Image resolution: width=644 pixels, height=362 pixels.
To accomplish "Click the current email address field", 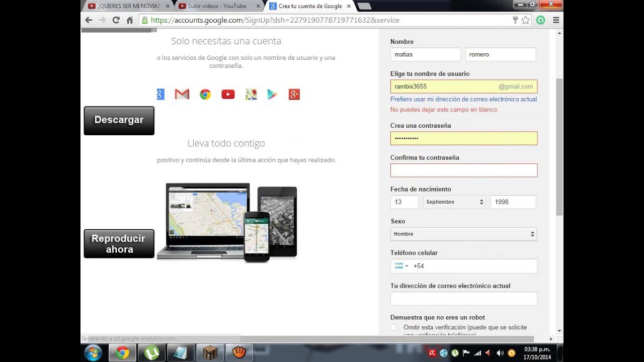I will 464,299.
